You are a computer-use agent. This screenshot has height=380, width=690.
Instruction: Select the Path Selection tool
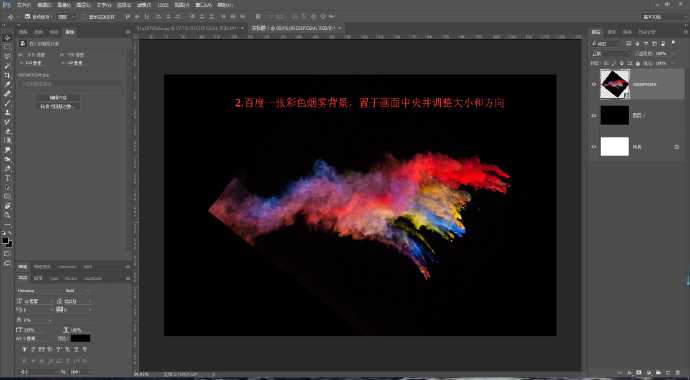click(x=7, y=187)
